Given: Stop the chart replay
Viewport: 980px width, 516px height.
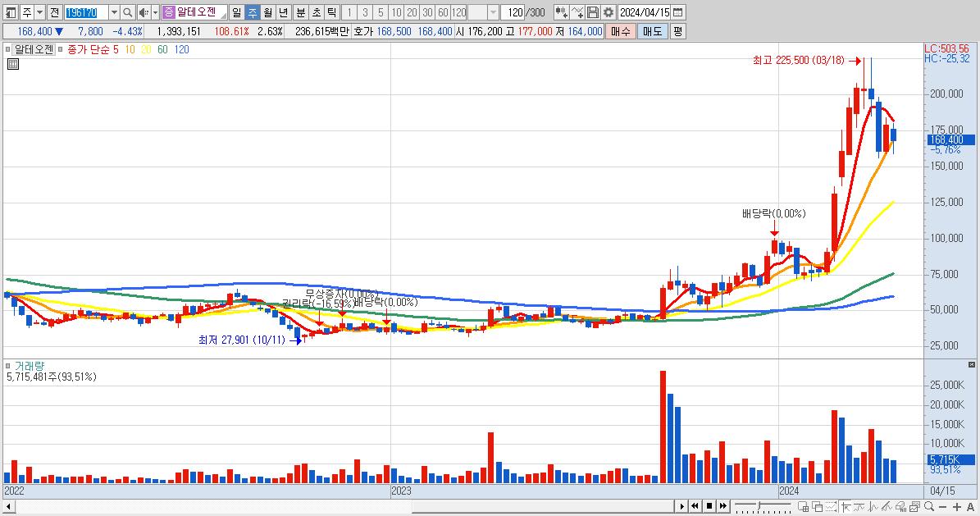Looking at the screenshot, I should 709,506.
